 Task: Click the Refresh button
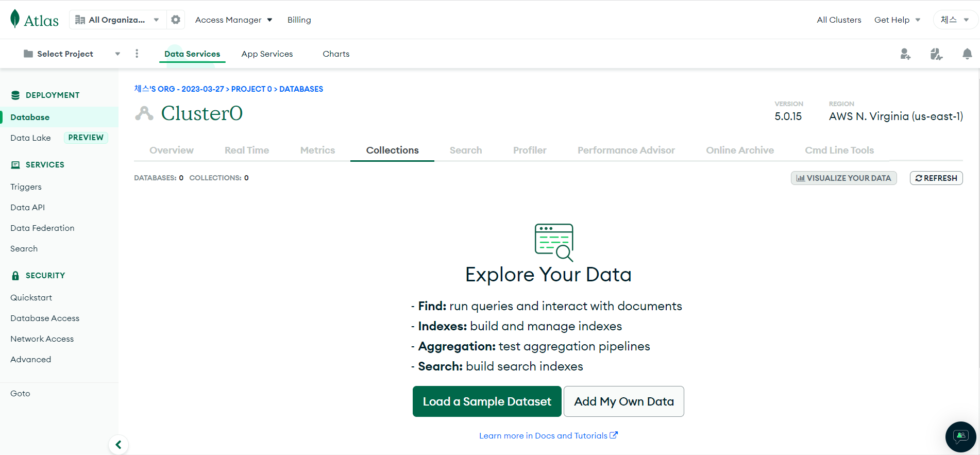tap(936, 178)
